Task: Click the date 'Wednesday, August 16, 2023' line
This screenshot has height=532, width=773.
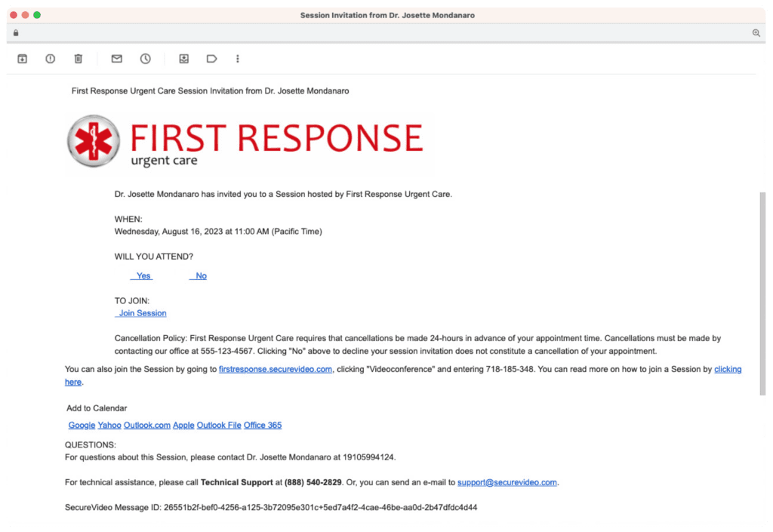Action: pos(218,232)
